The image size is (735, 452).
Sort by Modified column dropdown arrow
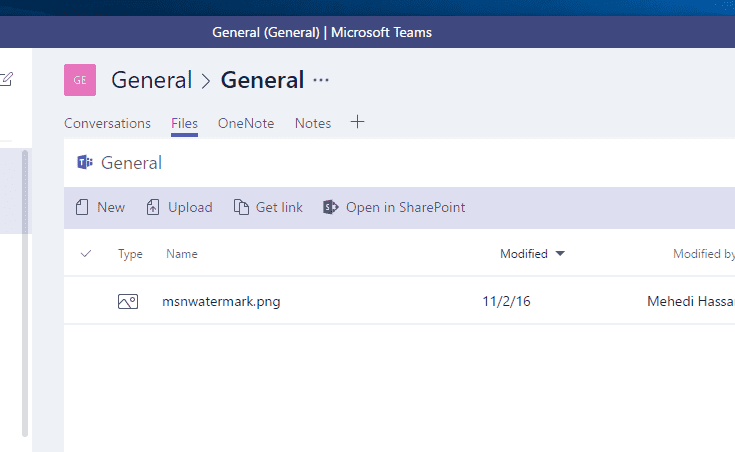point(560,254)
